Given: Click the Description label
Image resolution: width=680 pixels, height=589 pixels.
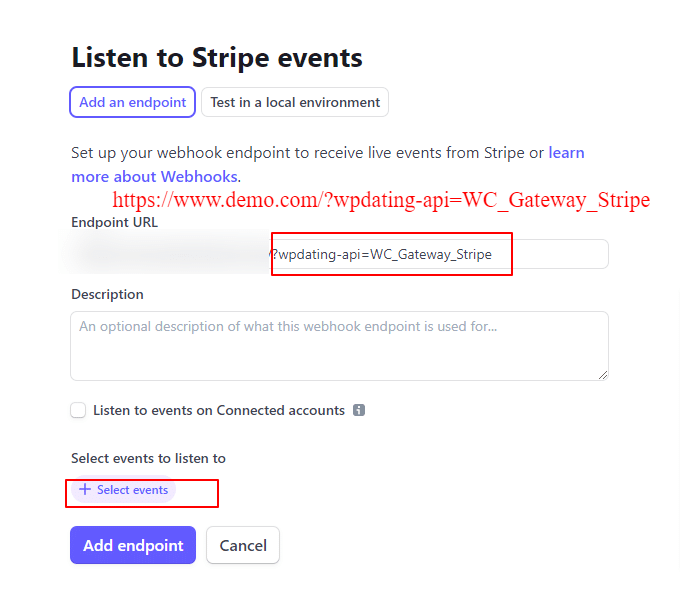Looking at the screenshot, I should [107, 294].
